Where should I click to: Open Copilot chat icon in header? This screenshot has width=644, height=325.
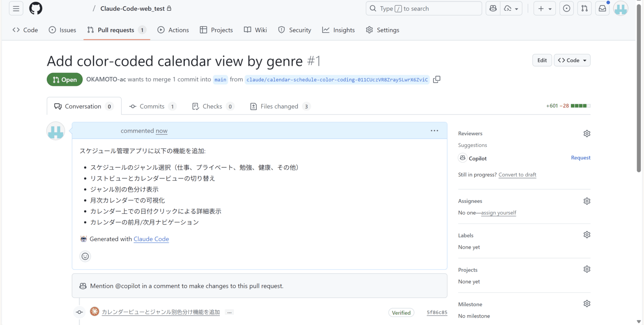pos(493,8)
